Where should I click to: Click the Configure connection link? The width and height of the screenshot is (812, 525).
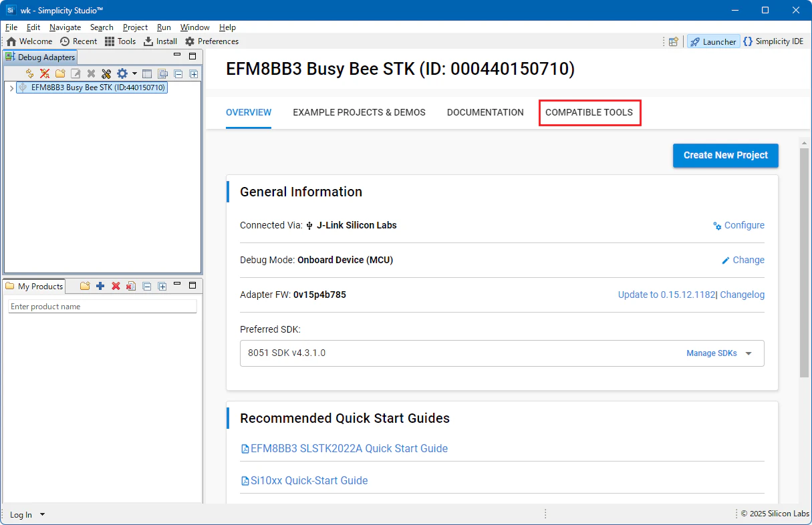click(x=738, y=225)
